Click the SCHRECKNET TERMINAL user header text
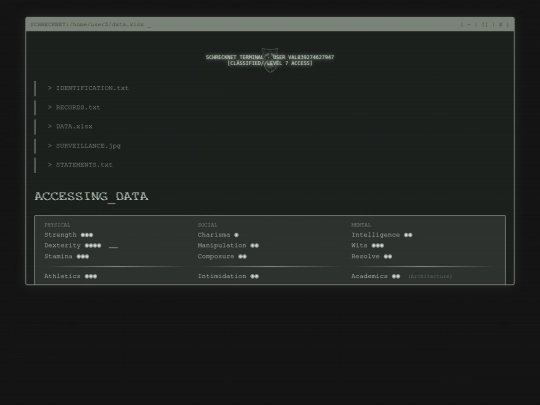 point(270,57)
